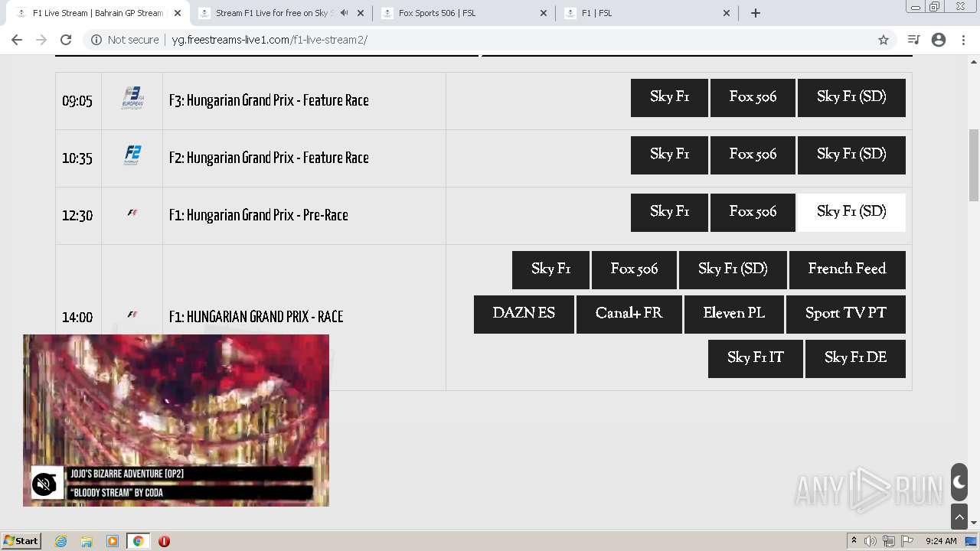Open the Sky F1 IT stream

756,359
